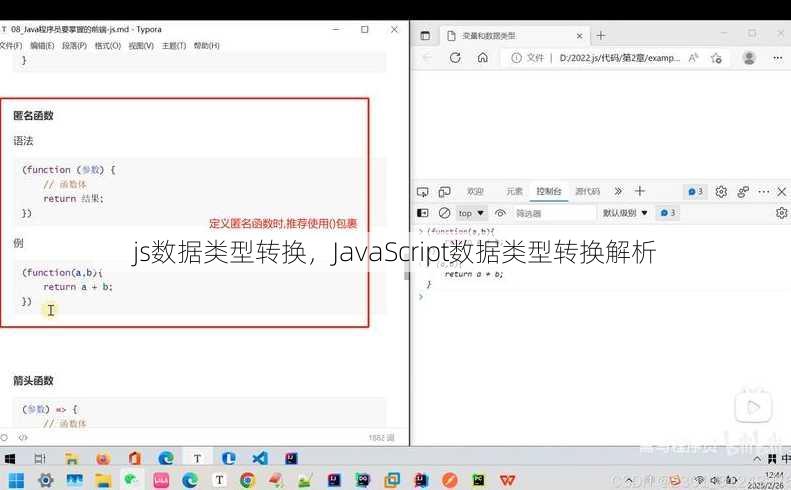Image resolution: width=791 pixels, height=490 pixels.
Task: Click the 匿名函数 heading
Action: [x=33, y=116]
